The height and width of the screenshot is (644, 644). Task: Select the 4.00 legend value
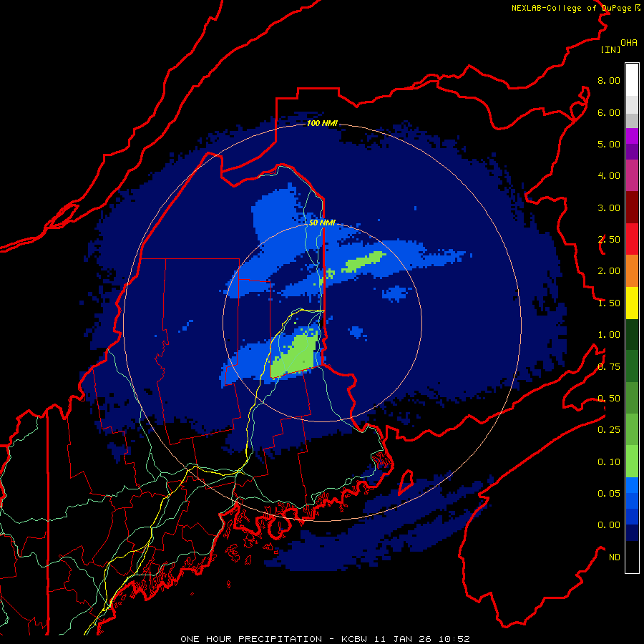609,176
